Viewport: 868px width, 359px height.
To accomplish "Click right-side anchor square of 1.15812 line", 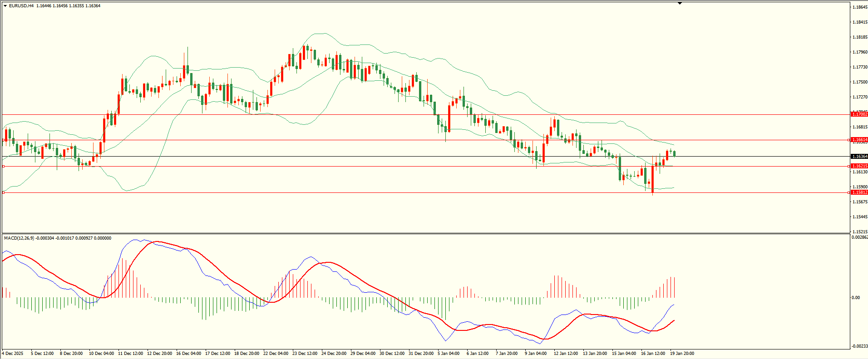I will pos(849,192).
